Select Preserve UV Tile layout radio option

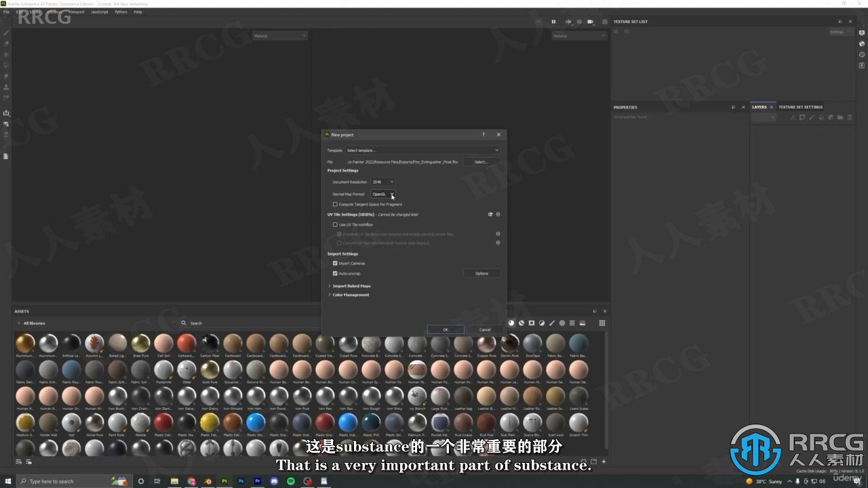point(340,234)
